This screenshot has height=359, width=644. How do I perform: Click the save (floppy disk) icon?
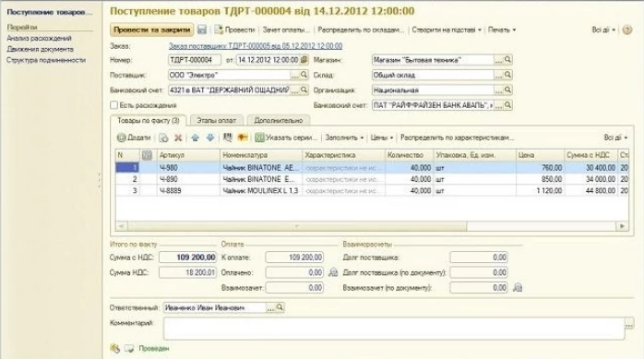click(x=202, y=30)
